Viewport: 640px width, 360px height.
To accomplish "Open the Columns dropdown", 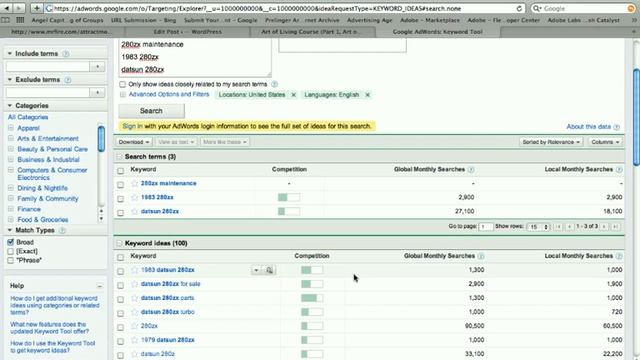I will pyautogui.click(x=605, y=142).
